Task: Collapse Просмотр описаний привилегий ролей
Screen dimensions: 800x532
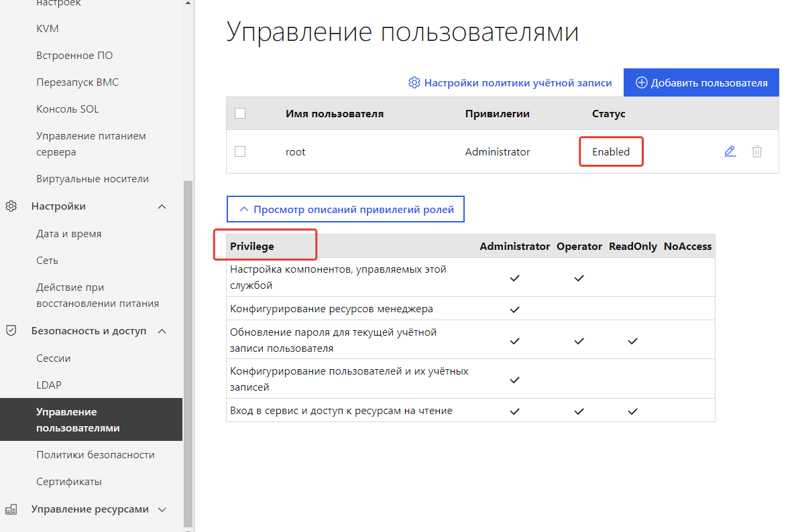Action: click(x=345, y=208)
